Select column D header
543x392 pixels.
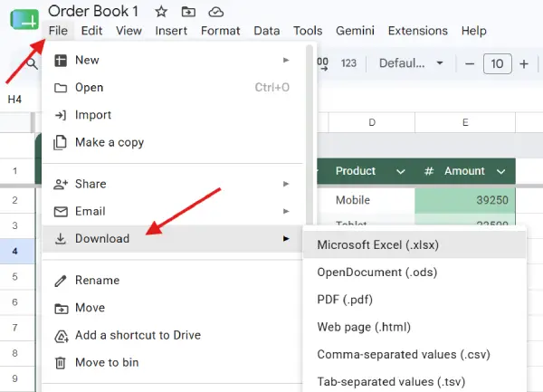coord(372,122)
